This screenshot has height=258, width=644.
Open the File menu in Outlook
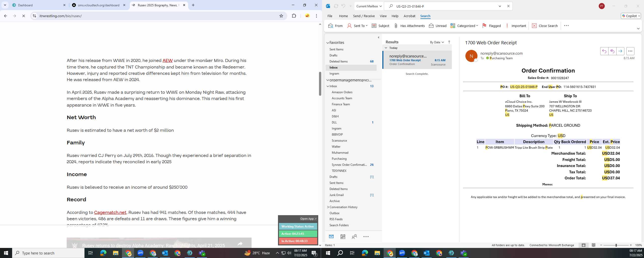[330, 16]
